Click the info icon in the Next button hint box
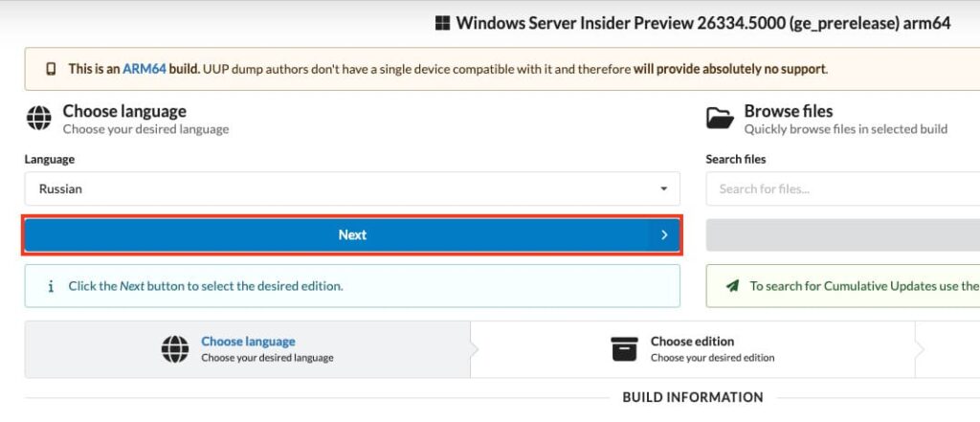Image resolution: width=980 pixels, height=422 pixels. 51,286
